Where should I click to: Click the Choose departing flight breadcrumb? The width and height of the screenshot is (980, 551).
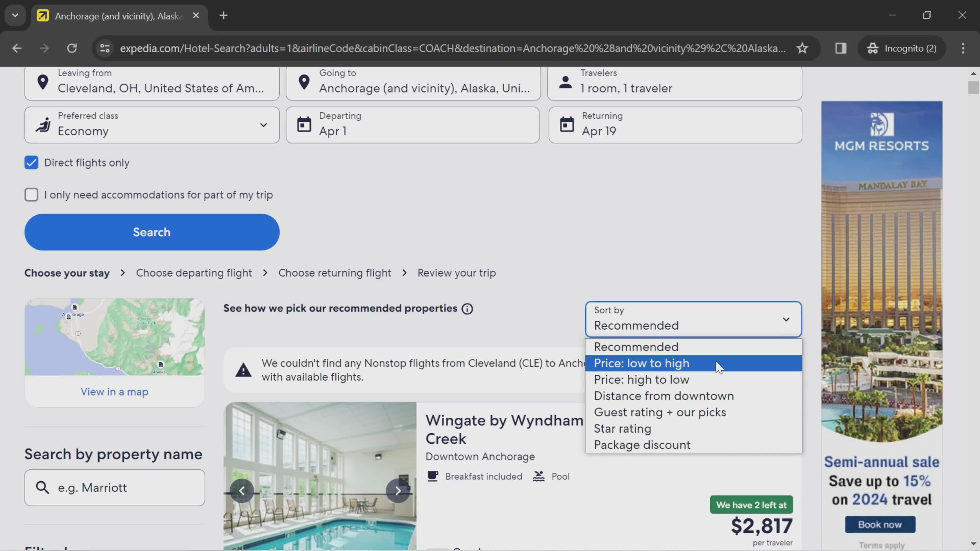click(194, 273)
